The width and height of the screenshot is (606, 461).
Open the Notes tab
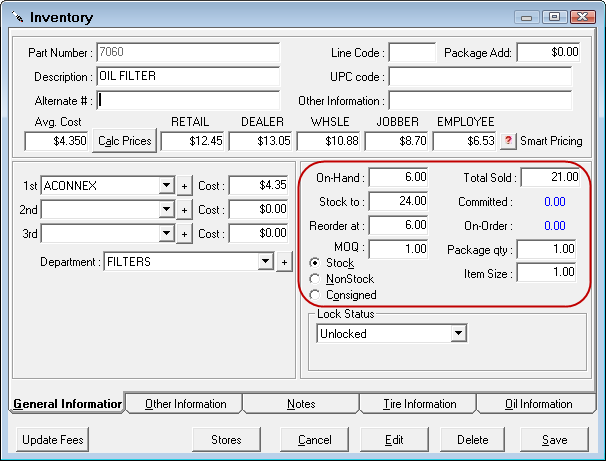300,404
